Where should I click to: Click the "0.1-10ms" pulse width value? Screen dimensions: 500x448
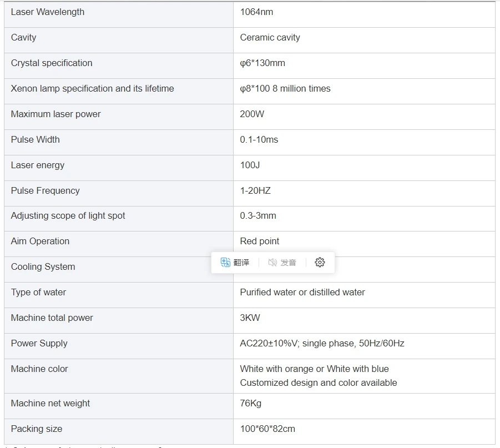(x=259, y=140)
